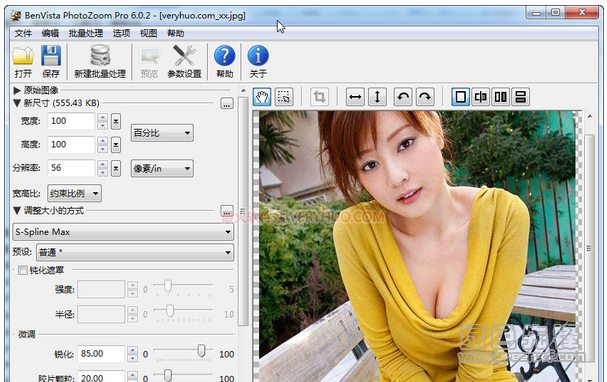The image size is (607, 382).
Task: Adjust the 强度 slider handle
Action: 168,286
